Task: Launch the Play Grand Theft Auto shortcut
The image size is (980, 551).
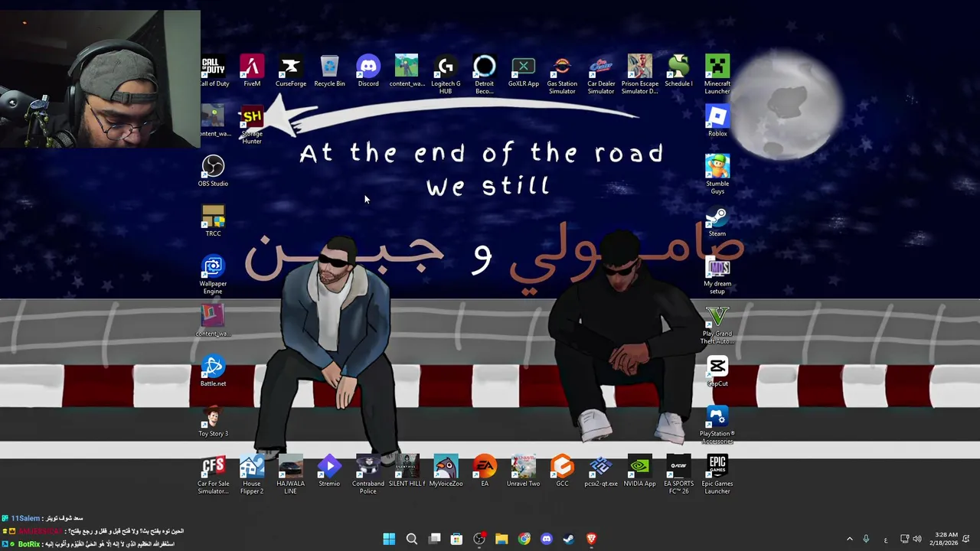Action: (717, 324)
